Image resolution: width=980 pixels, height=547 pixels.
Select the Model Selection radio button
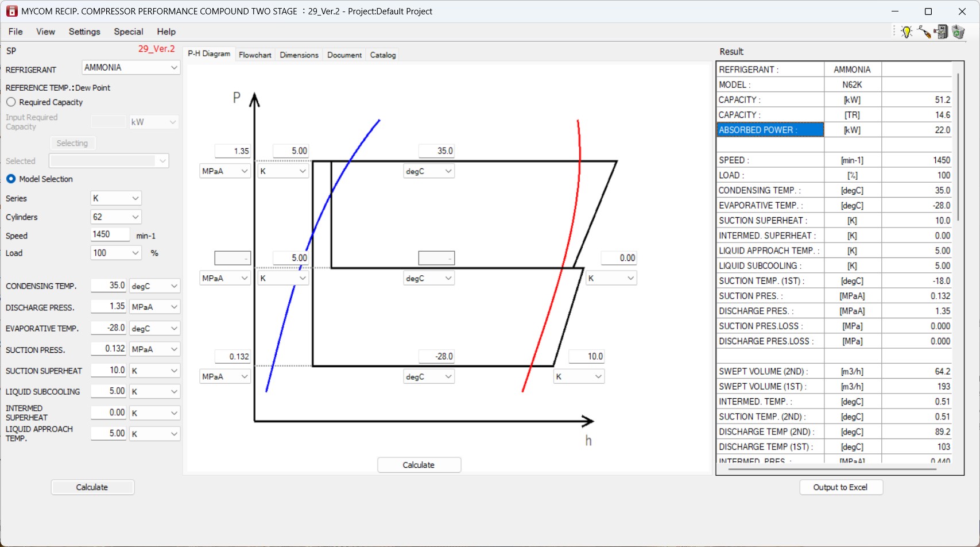[x=11, y=179]
